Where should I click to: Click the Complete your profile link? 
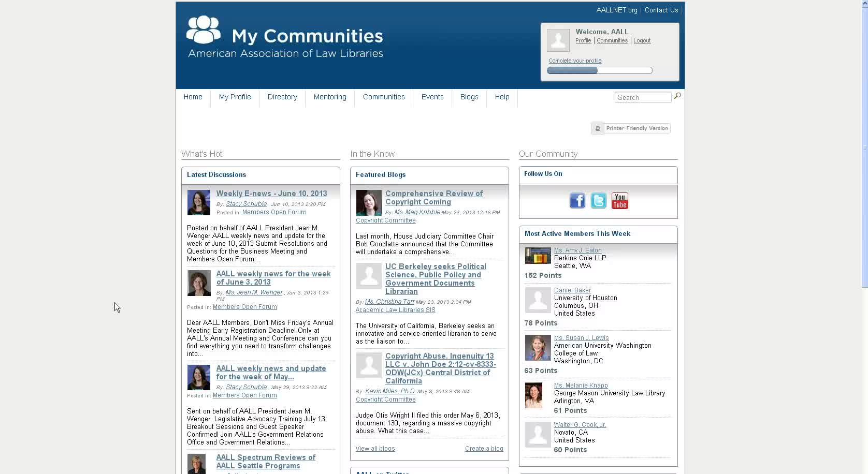(x=575, y=61)
